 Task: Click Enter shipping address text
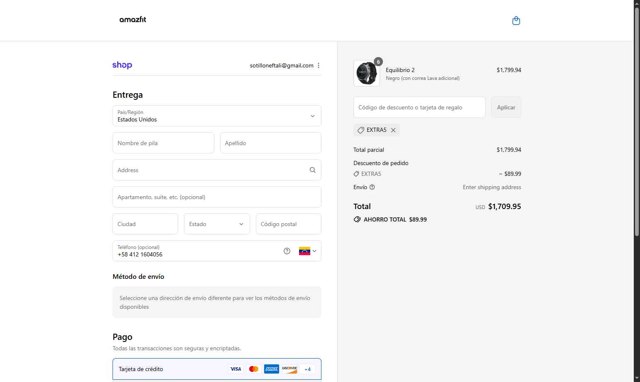coord(492,187)
